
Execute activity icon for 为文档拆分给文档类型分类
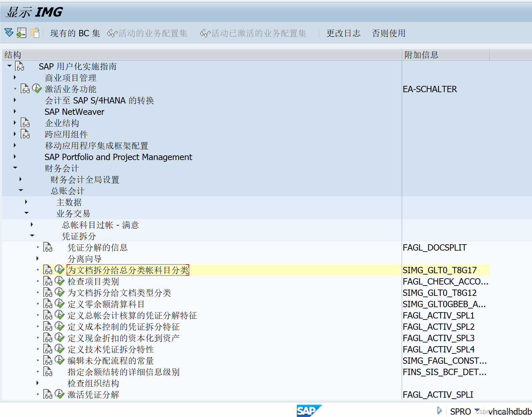59,293
